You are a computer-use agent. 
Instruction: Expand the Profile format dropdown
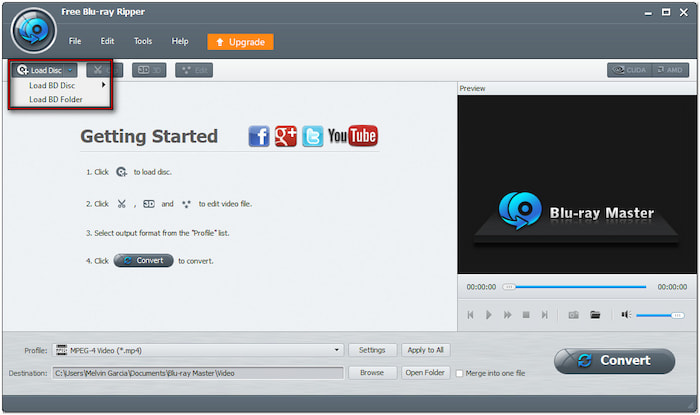[338, 350]
